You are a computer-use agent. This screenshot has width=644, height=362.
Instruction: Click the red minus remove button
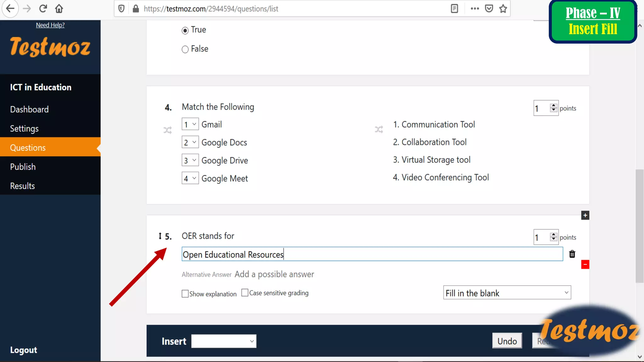point(585,265)
